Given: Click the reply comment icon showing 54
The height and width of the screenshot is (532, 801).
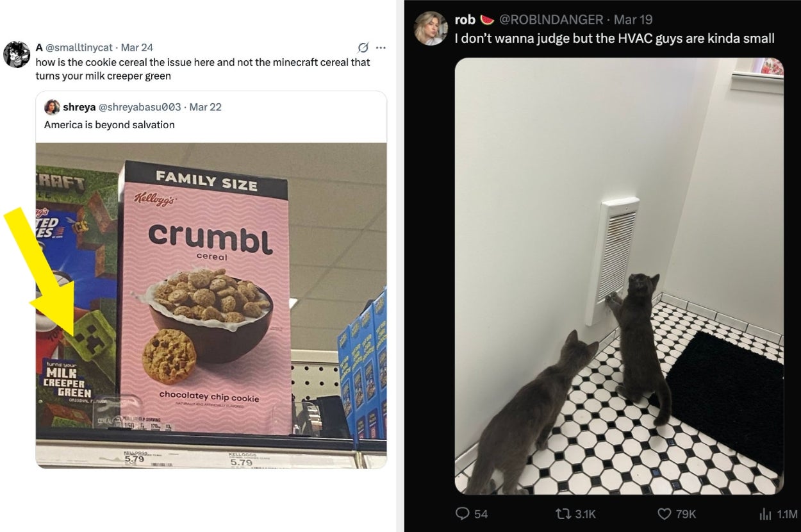Looking at the screenshot, I should click(x=463, y=513).
